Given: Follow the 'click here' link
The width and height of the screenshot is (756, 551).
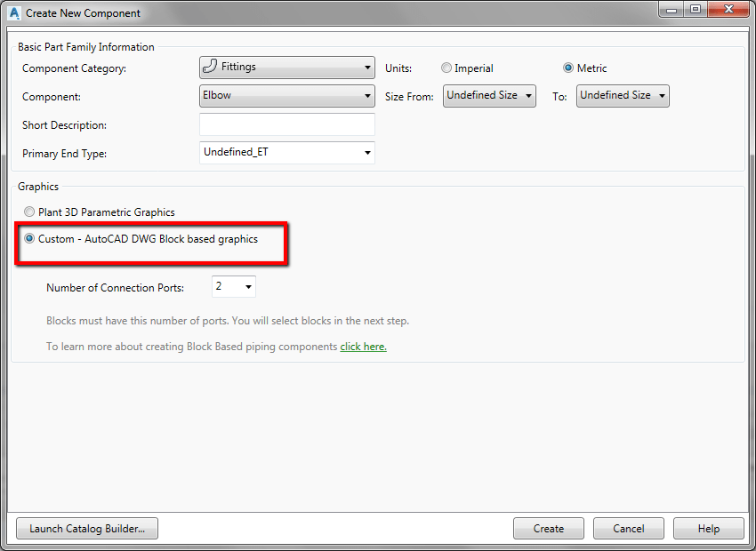Looking at the screenshot, I should click(x=363, y=347).
